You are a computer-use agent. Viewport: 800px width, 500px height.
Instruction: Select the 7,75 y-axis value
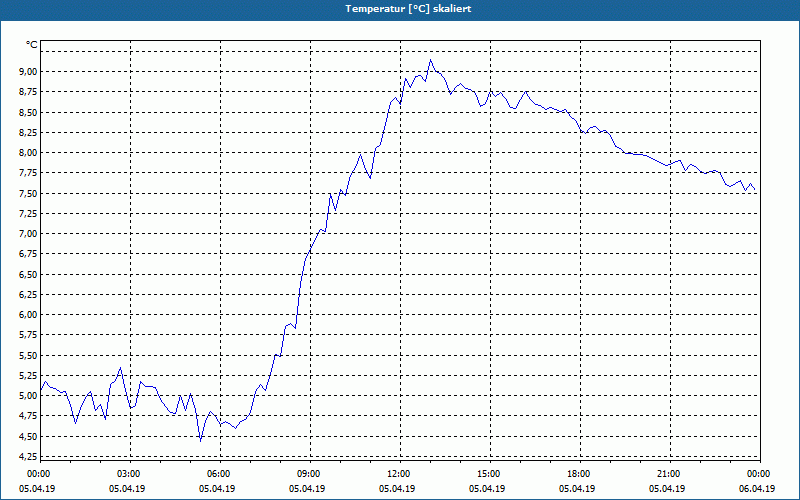pyautogui.click(x=28, y=173)
